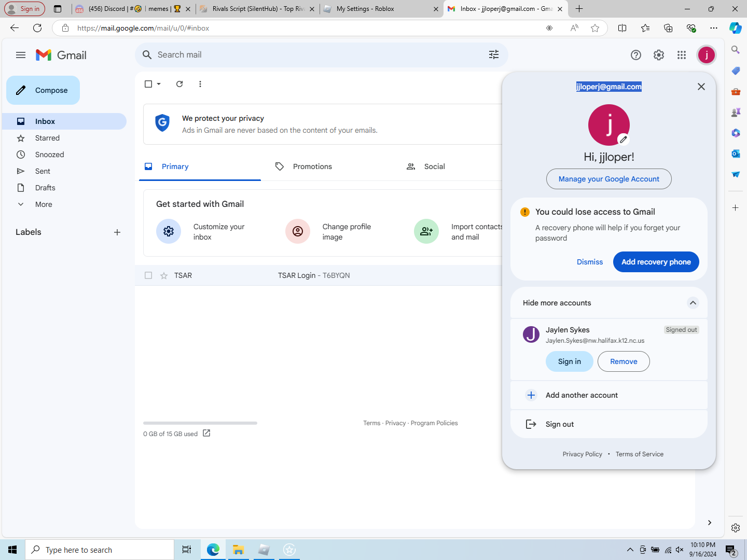Viewport: 747px width, 560px height.
Task: Switch to My Settings - Roblox tab
Action: click(381, 9)
